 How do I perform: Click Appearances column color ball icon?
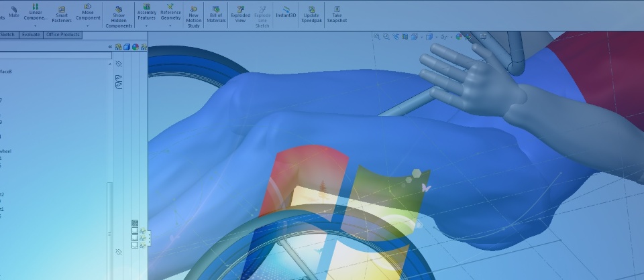point(135,47)
